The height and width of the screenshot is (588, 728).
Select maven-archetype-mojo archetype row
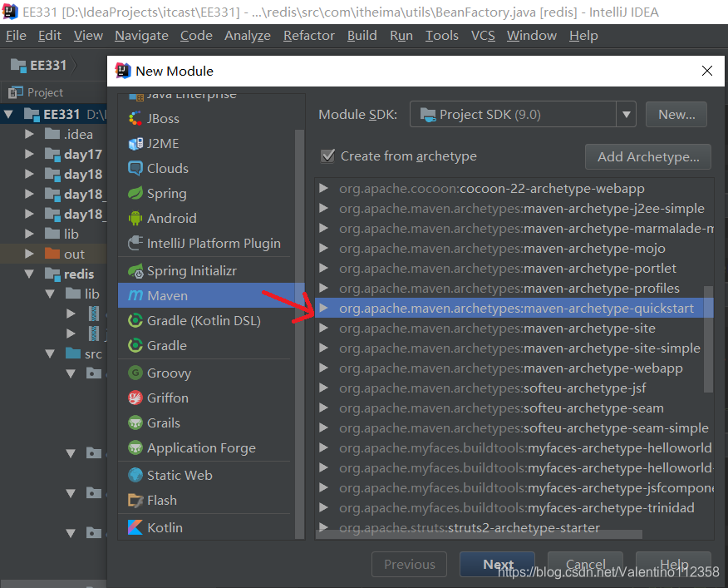[x=514, y=248]
